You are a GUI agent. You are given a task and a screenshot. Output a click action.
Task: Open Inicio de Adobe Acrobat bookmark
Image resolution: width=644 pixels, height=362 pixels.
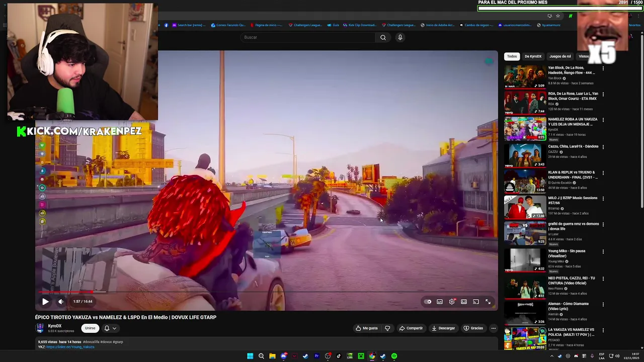tap(437, 25)
